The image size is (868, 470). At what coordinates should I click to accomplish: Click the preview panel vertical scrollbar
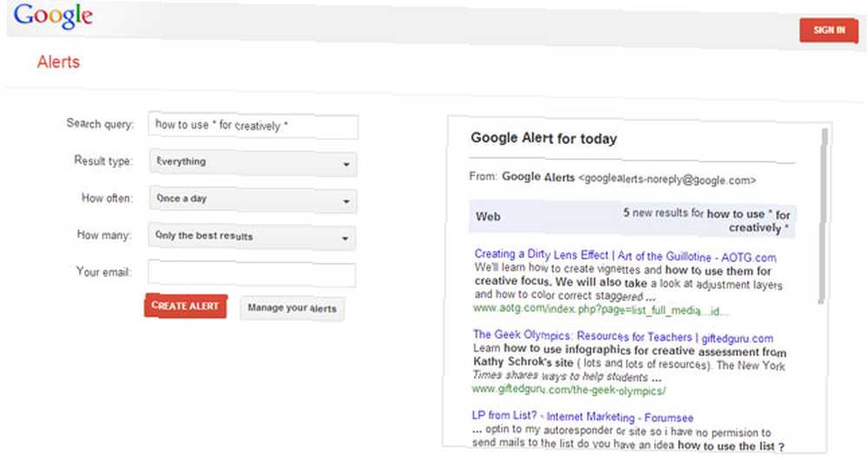[823, 216]
